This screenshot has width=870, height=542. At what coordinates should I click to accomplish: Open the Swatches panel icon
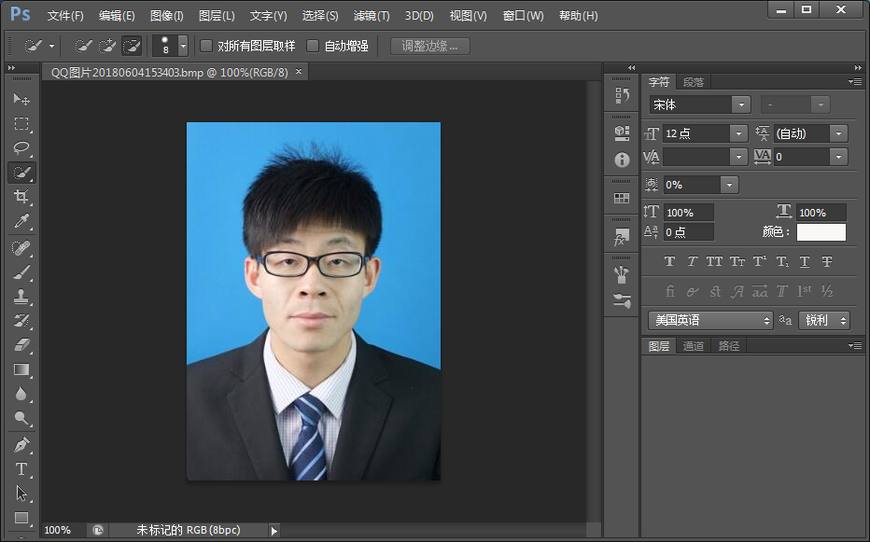click(622, 198)
